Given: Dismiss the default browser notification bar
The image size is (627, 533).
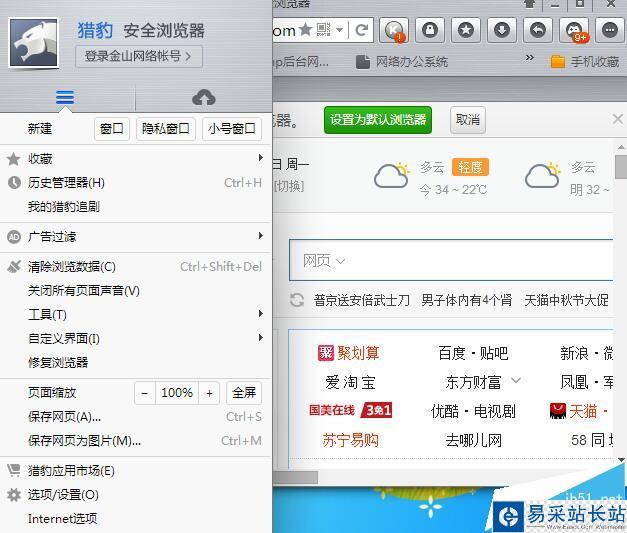Looking at the screenshot, I should point(618,119).
